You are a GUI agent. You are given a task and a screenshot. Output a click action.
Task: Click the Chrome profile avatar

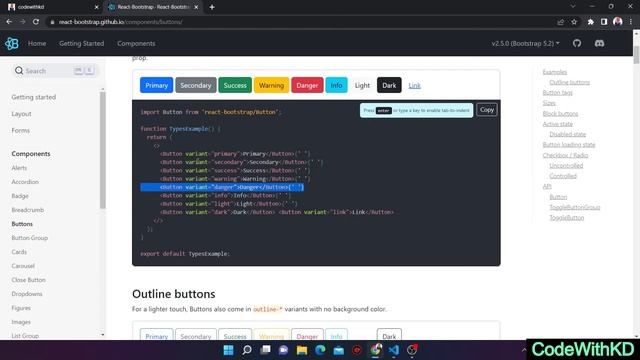click(x=618, y=22)
